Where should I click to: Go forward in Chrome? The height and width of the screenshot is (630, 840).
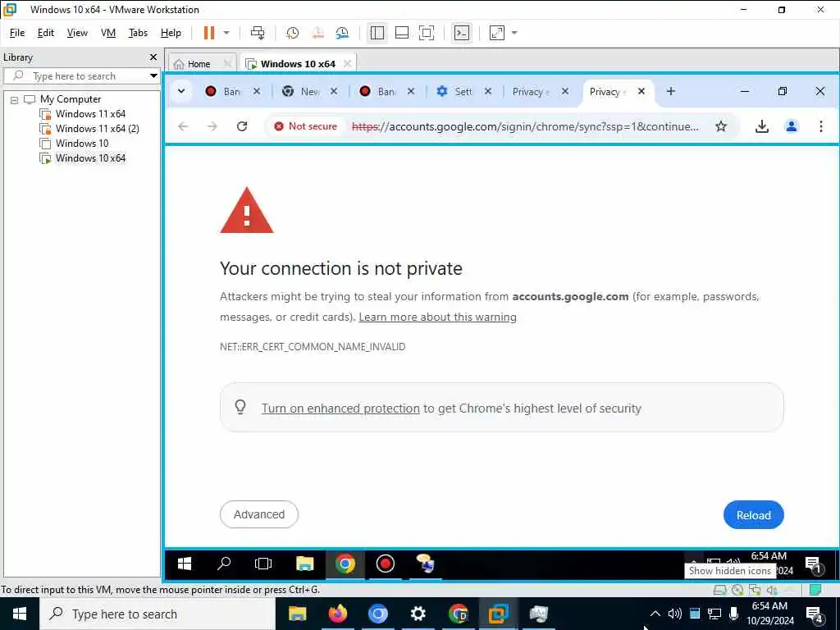(x=212, y=126)
